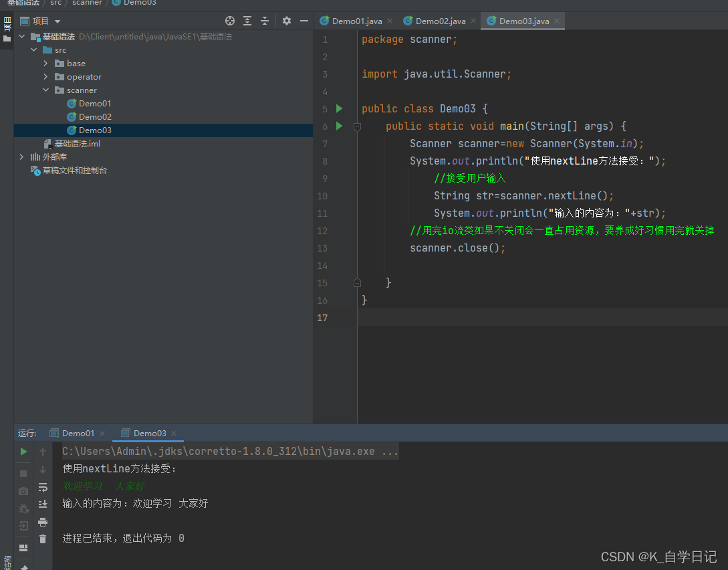728x570 pixels.
Task: Click line number 10 in gutter
Action: pyautogui.click(x=322, y=196)
